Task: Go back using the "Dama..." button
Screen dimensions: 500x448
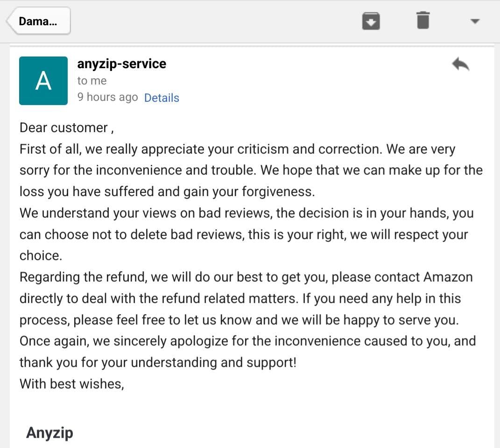Action: [x=39, y=21]
